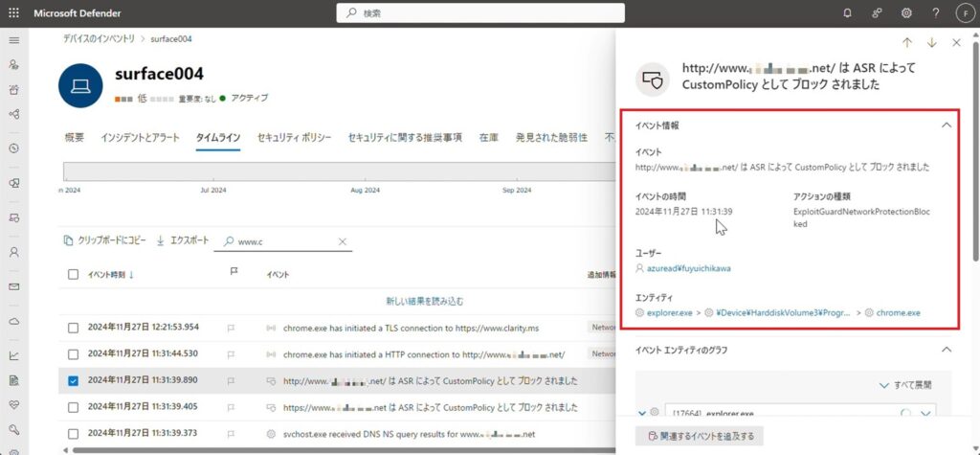The width and height of the screenshot is (980, 455).
Task: Open account avatar labeled F
Action: coord(965,12)
